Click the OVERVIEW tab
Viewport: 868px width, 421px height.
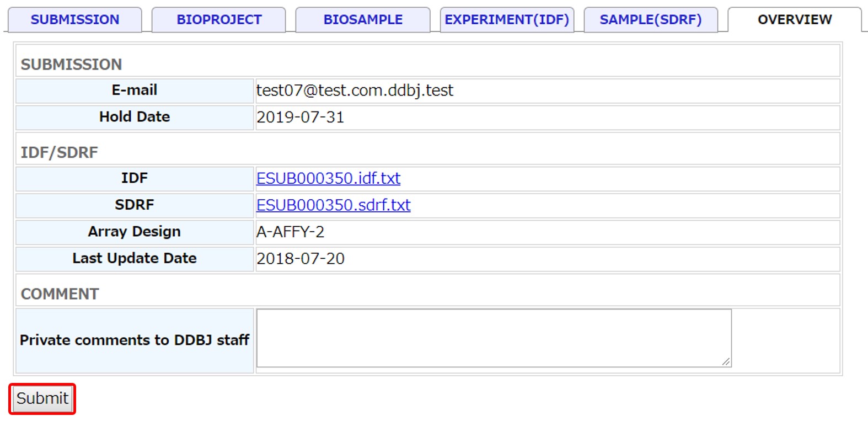795,20
